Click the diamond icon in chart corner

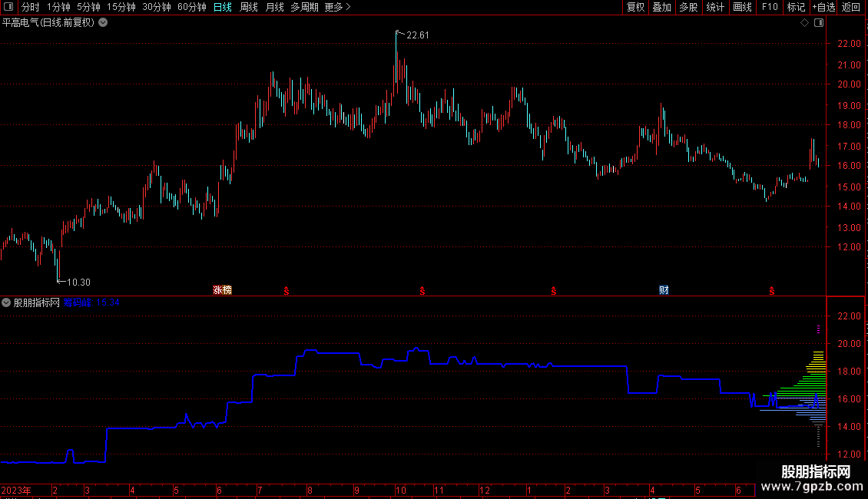(805, 23)
